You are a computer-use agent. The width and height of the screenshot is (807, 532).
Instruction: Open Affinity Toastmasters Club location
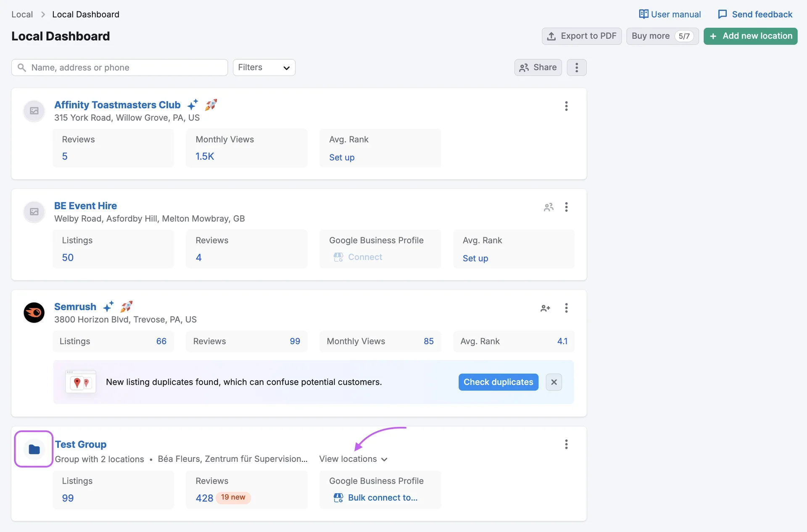click(117, 105)
